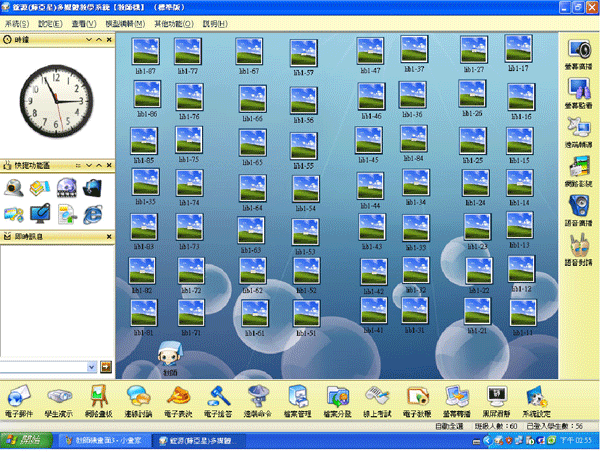The image size is (600, 458).
Task: Select student thumbnail lib1-72
Action: (x=191, y=275)
